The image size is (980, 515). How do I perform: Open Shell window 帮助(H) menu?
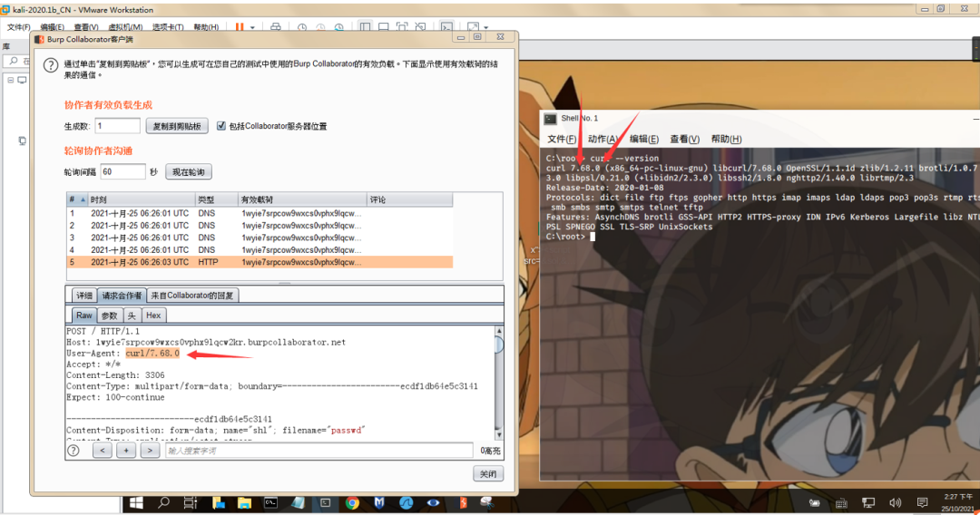click(726, 139)
